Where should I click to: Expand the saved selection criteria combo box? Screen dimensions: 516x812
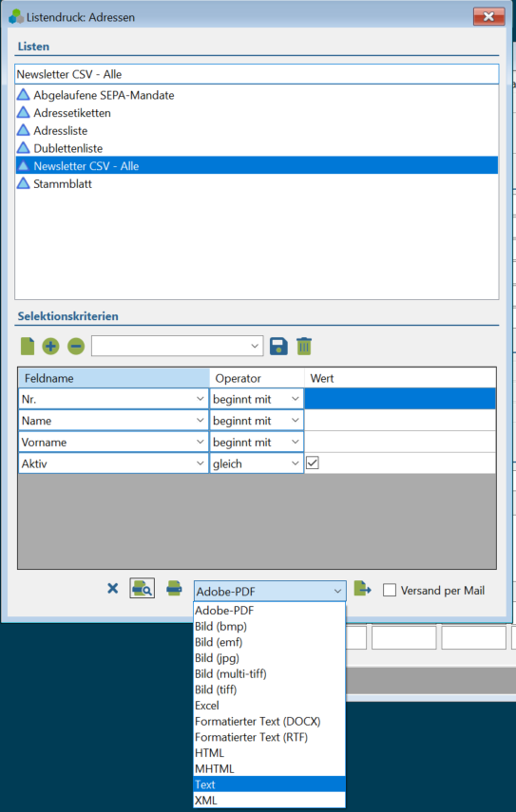tap(177, 346)
